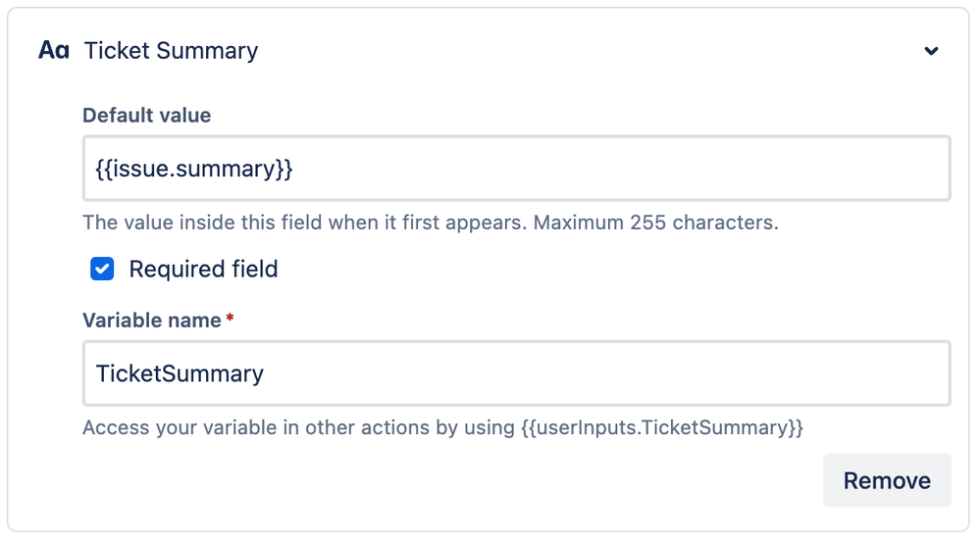980x544 pixels.
Task: Collapse the Ticket Summary panel chevron
Action: [x=931, y=51]
